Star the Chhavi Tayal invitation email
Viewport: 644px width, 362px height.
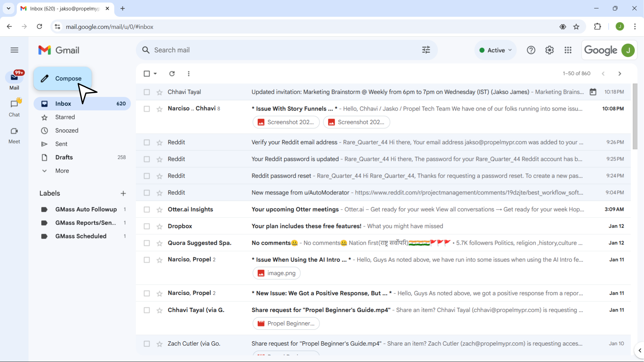(160, 92)
